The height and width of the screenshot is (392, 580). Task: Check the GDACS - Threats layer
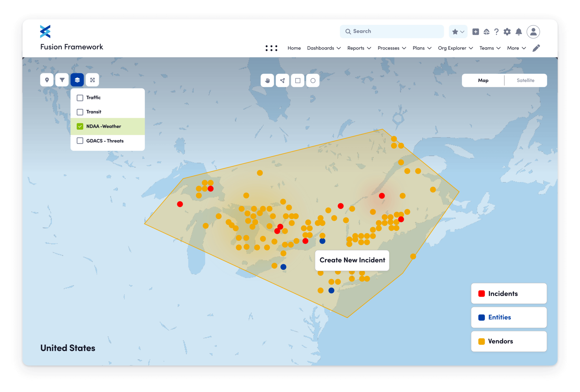point(80,141)
